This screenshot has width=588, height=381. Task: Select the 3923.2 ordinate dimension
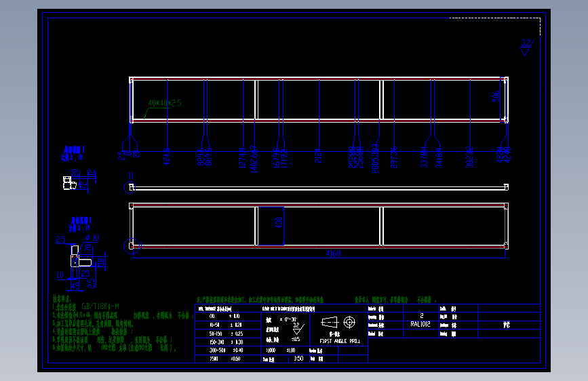[469, 157]
